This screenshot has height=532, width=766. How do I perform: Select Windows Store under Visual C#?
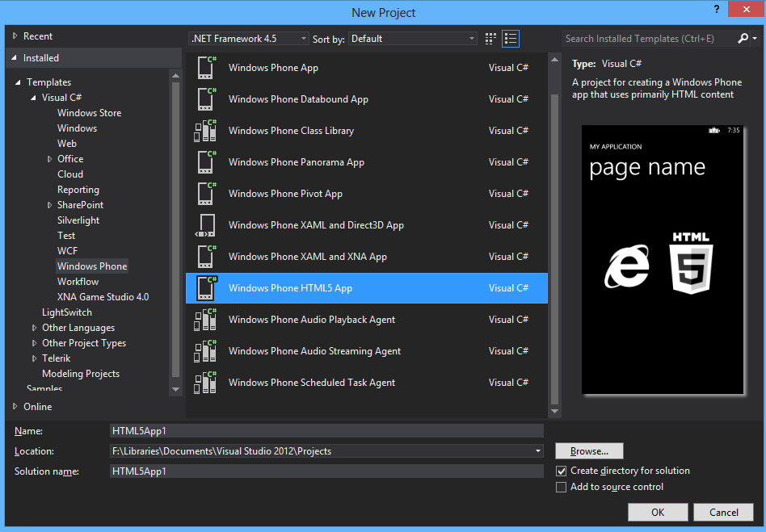tap(89, 113)
